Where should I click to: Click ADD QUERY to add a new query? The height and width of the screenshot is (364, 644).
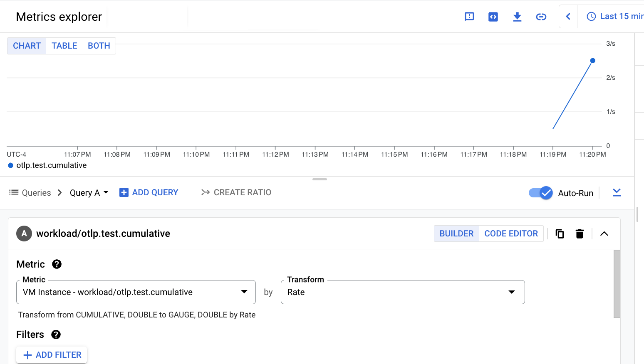point(149,192)
